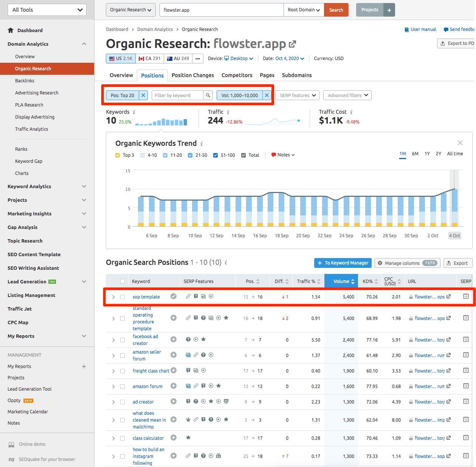Click info icon beside Organic Search Positions
Viewport: 476px width, 467px height.
click(226, 263)
